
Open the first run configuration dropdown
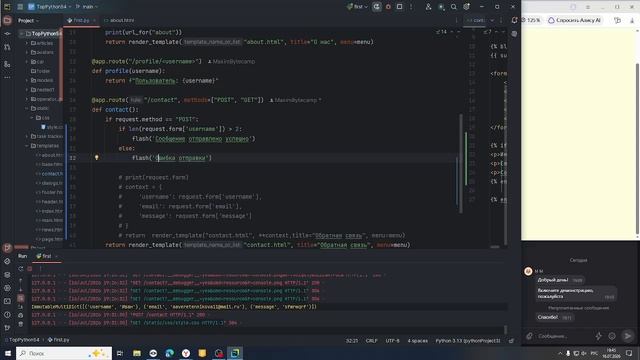pos(357,7)
